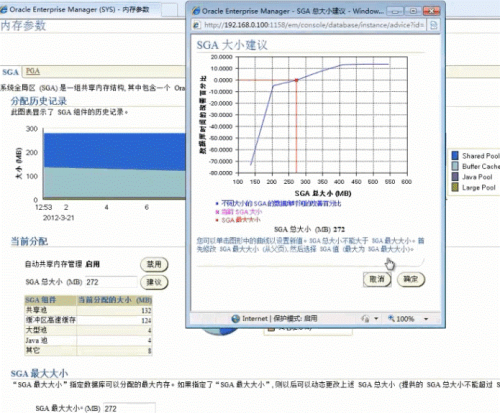Click the 'SGA 大小建议' dialog heading
The width and height of the screenshot is (500, 413).
click(232, 45)
